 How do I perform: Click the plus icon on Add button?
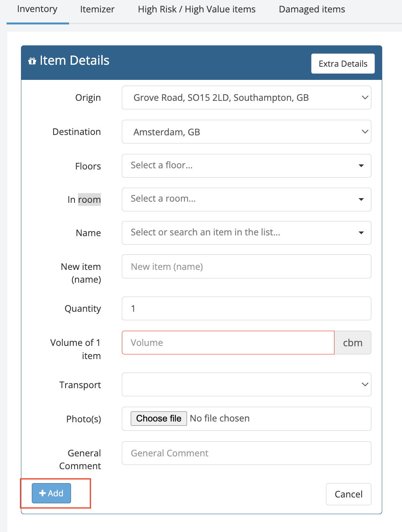[x=43, y=493]
